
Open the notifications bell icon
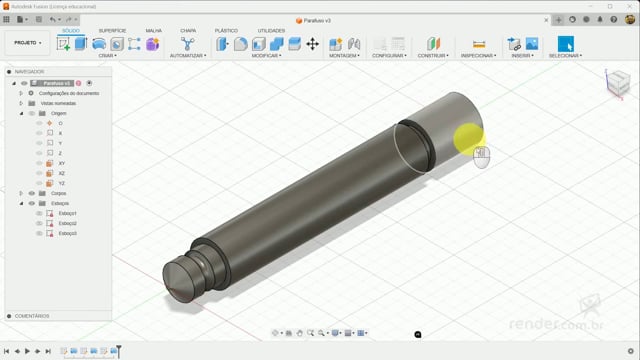tap(600, 19)
